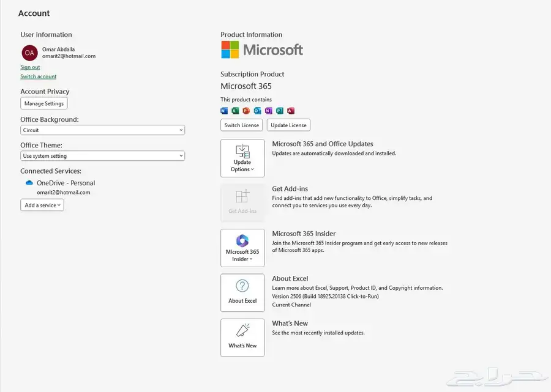Open Manage Settings for account privacy
551x392 pixels.
pos(44,103)
